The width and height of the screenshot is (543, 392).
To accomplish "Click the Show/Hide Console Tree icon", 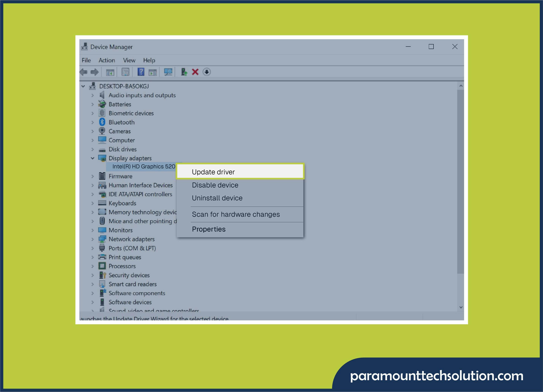I will click(x=110, y=72).
